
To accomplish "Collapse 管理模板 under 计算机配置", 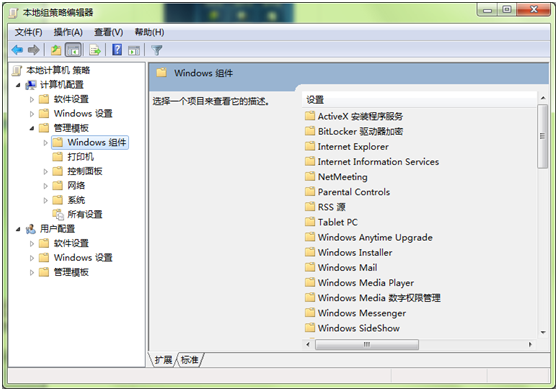I will click(32, 128).
